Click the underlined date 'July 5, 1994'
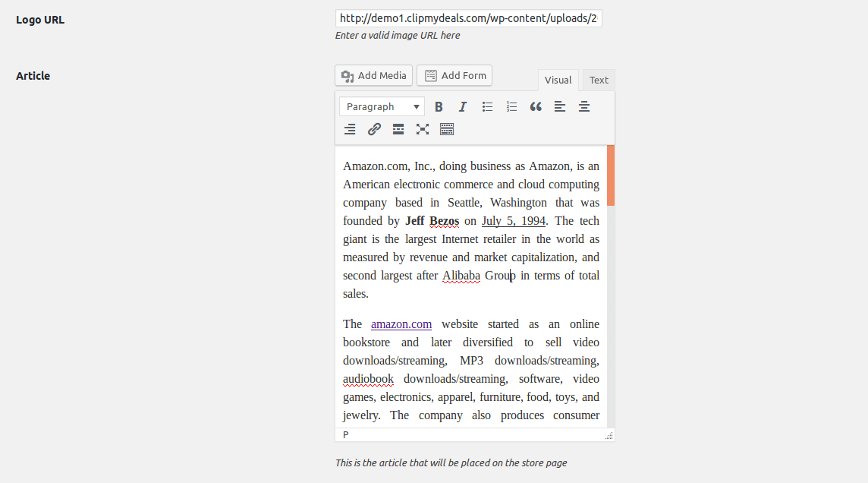This screenshot has width=868, height=483. pyautogui.click(x=513, y=221)
